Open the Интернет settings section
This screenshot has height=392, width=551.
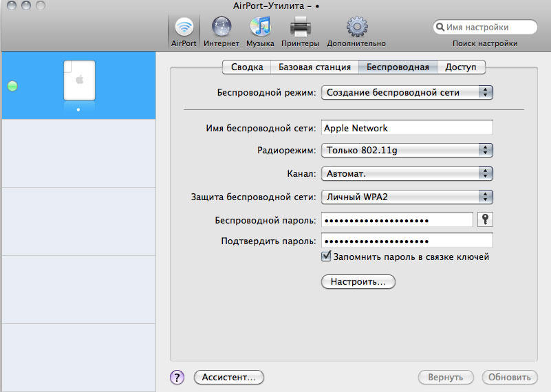click(222, 32)
